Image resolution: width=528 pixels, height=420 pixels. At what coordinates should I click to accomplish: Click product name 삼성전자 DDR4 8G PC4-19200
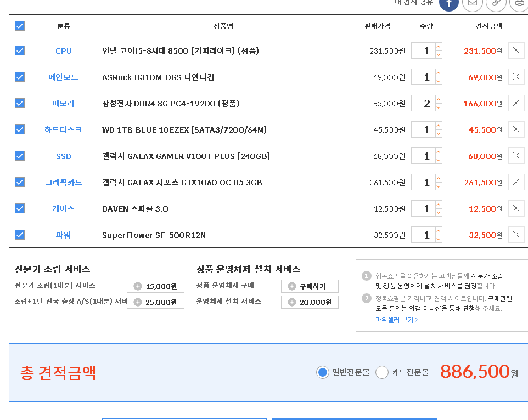pyautogui.click(x=170, y=103)
